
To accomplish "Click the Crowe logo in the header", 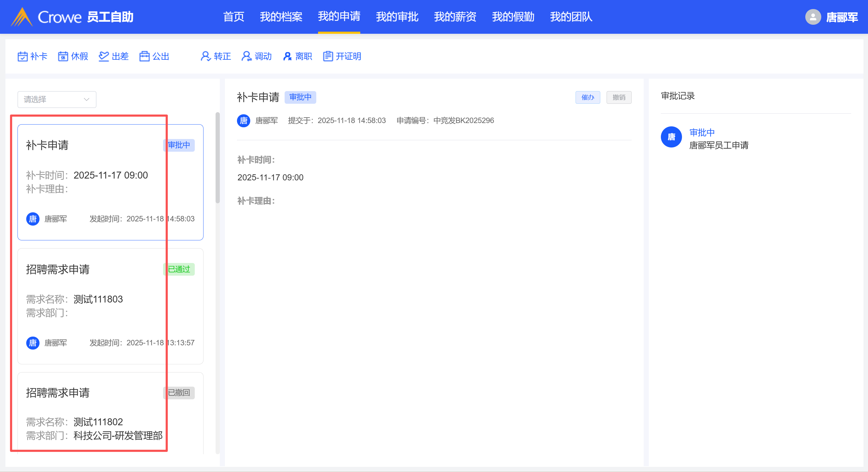I will point(22,17).
